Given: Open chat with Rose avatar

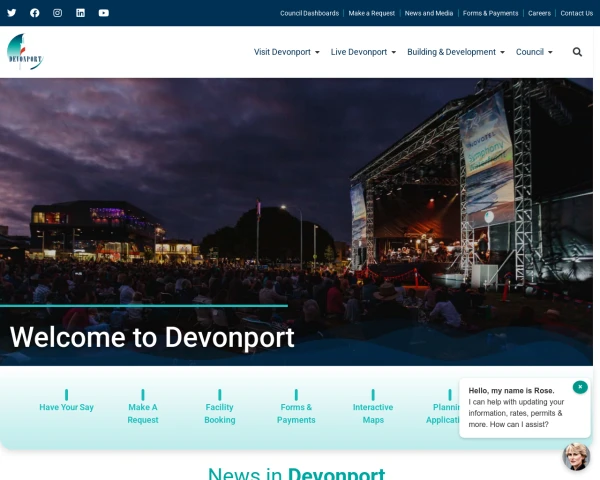Looking at the screenshot, I should coord(576,456).
